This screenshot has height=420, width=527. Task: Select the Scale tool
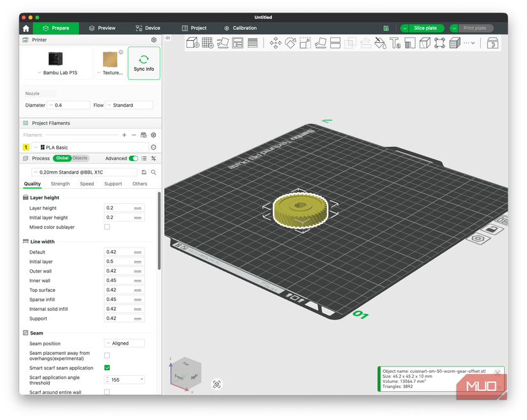(x=305, y=43)
